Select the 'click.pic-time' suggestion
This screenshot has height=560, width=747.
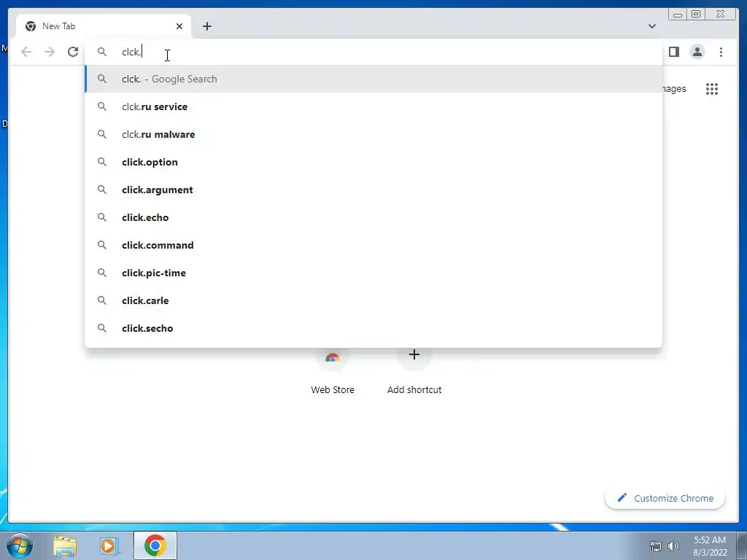[373, 273]
